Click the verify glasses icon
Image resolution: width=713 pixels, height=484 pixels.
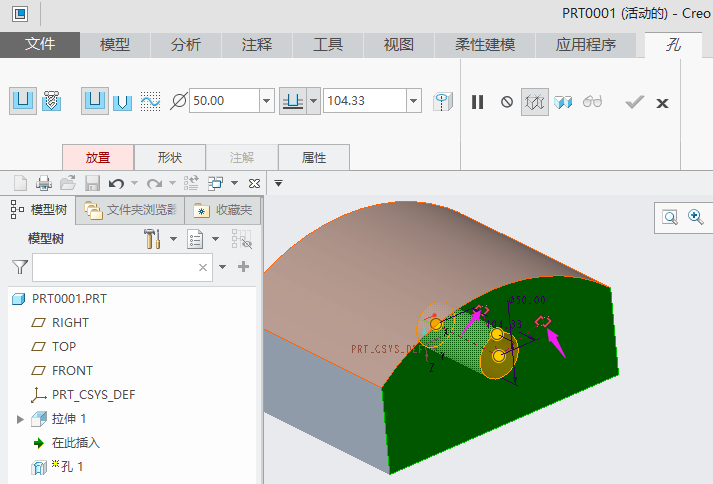click(x=592, y=101)
